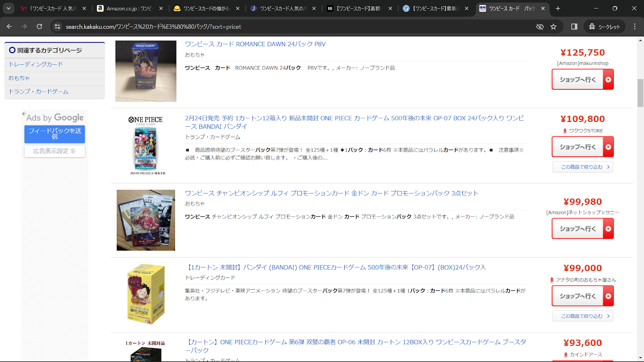Bookmark this page with the star icon
This screenshot has width=644, height=362.
(x=553, y=27)
